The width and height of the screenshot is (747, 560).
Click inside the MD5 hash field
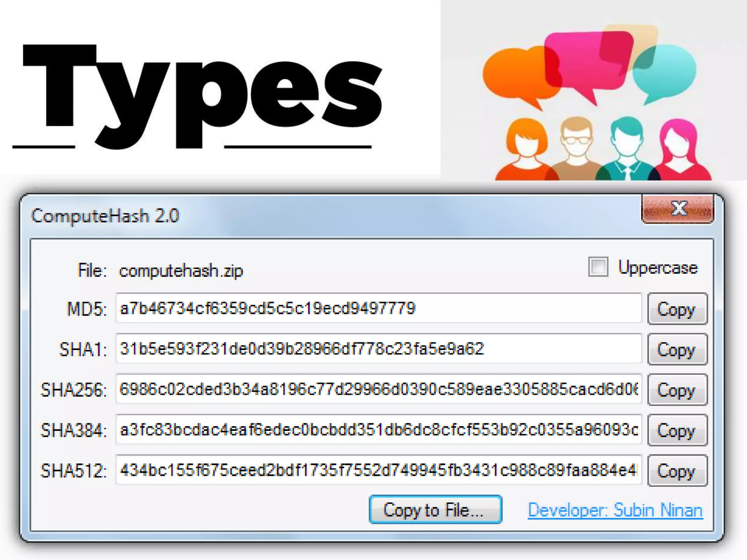[378, 308]
